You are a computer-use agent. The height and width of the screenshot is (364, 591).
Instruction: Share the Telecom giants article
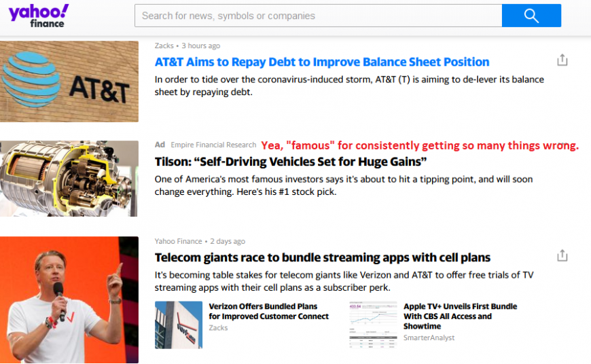click(562, 255)
